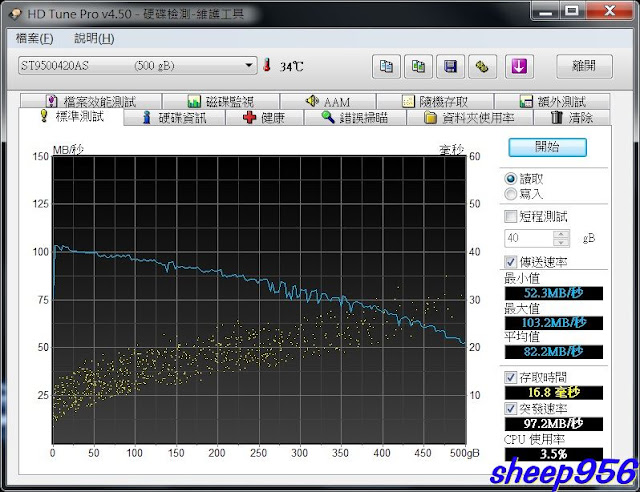The width and height of the screenshot is (640, 492).
Task: Select the 讀取 read radio button
Action: (x=511, y=179)
